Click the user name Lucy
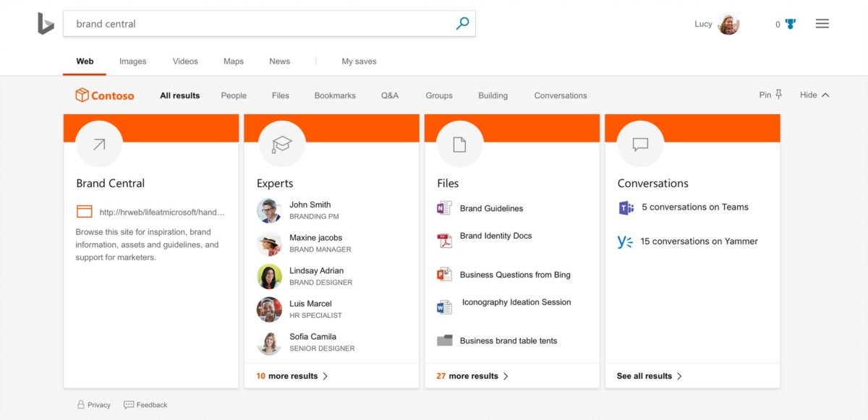 click(x=703, y=24)
